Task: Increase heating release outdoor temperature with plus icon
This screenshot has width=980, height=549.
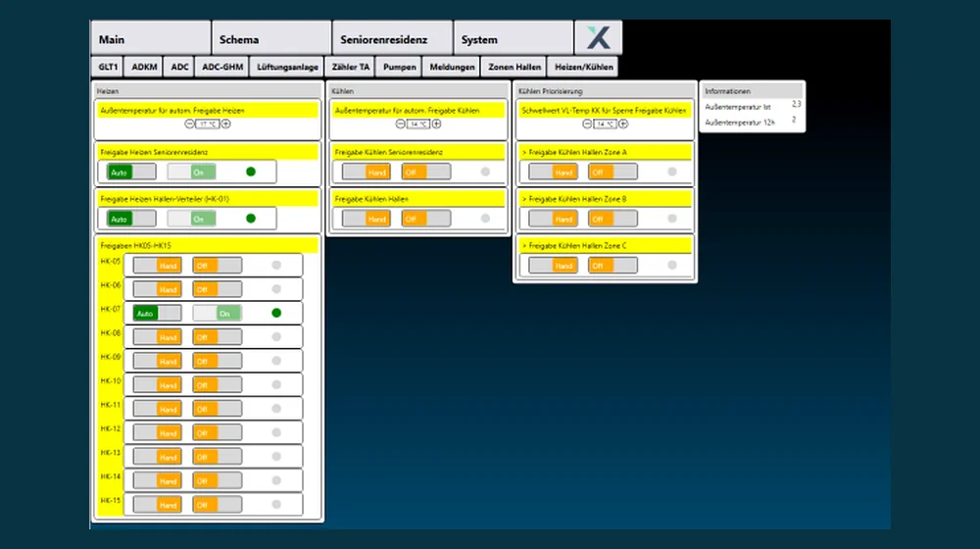Action: [x=226, y=124]
